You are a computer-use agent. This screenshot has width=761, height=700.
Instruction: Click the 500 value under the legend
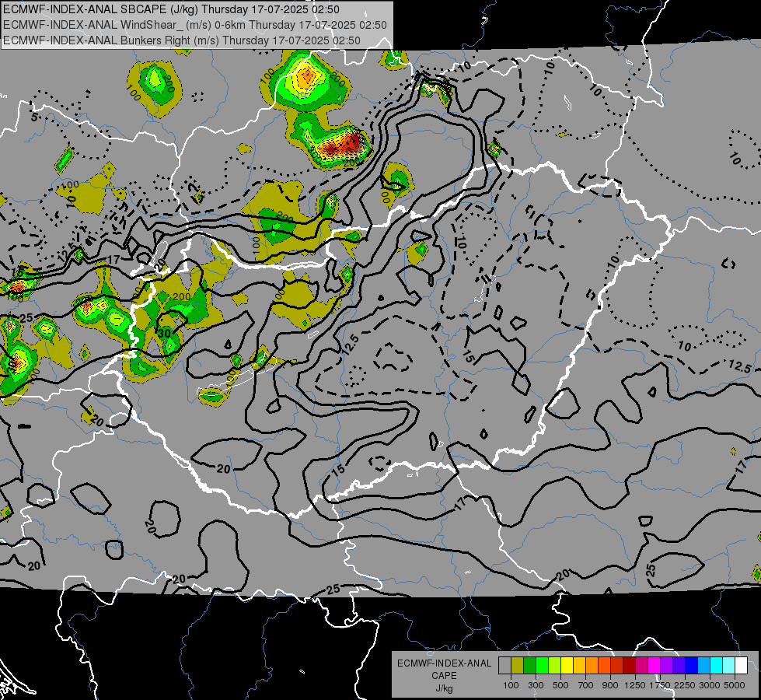[x=560, y=685]
